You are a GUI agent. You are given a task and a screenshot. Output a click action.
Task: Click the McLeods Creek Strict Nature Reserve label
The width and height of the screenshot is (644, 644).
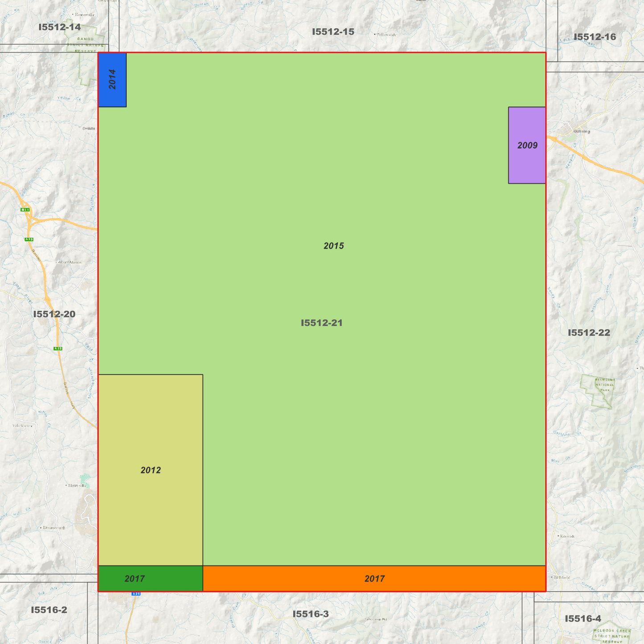point(612,636)
